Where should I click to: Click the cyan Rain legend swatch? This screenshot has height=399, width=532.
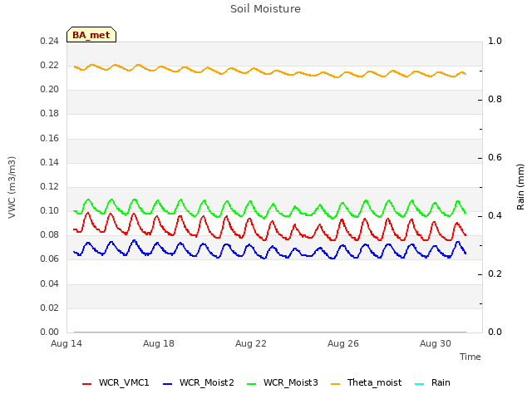[x=419, y=384]
